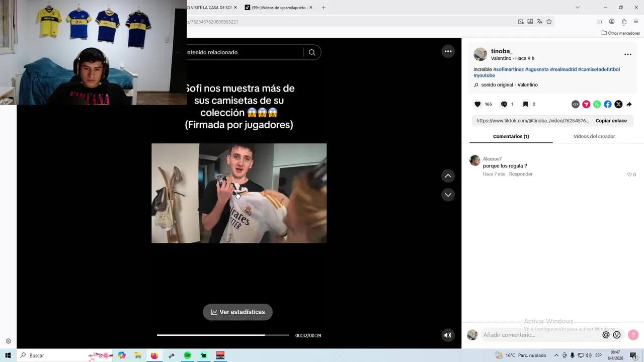Open Firefox from the taskbar
The image size is (644, 362).
click(x=154, y=355)
